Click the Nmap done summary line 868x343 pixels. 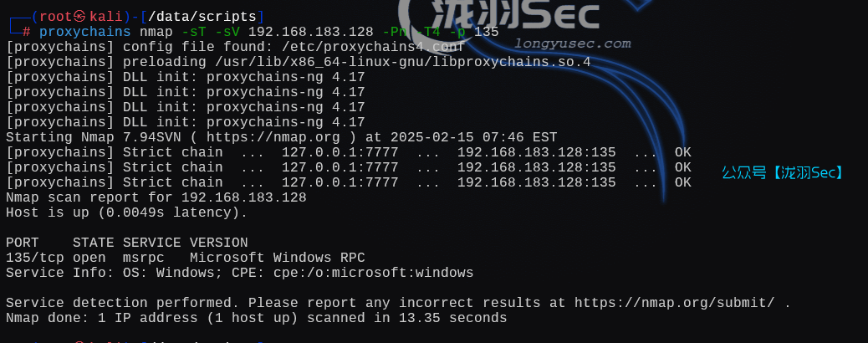(256, 318)
